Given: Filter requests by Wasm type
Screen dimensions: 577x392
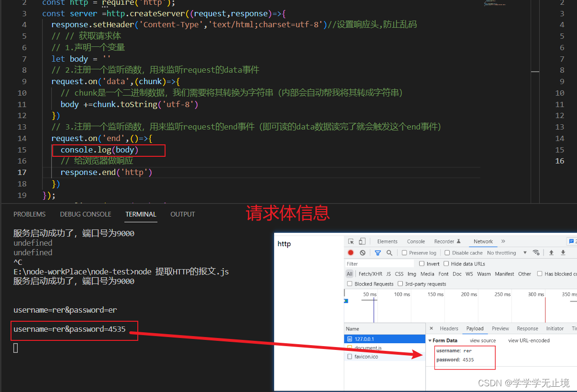Looking at the screenshot, I should pos(484,274).
